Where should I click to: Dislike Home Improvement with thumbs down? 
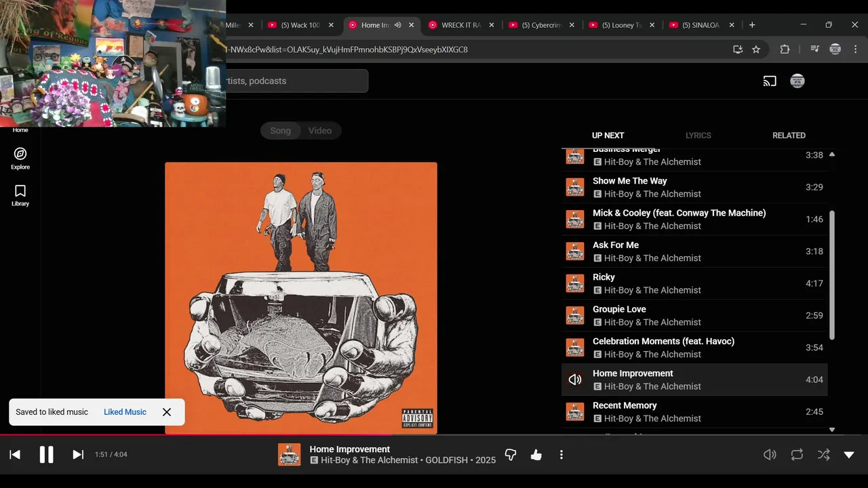[x=511, y=455]
